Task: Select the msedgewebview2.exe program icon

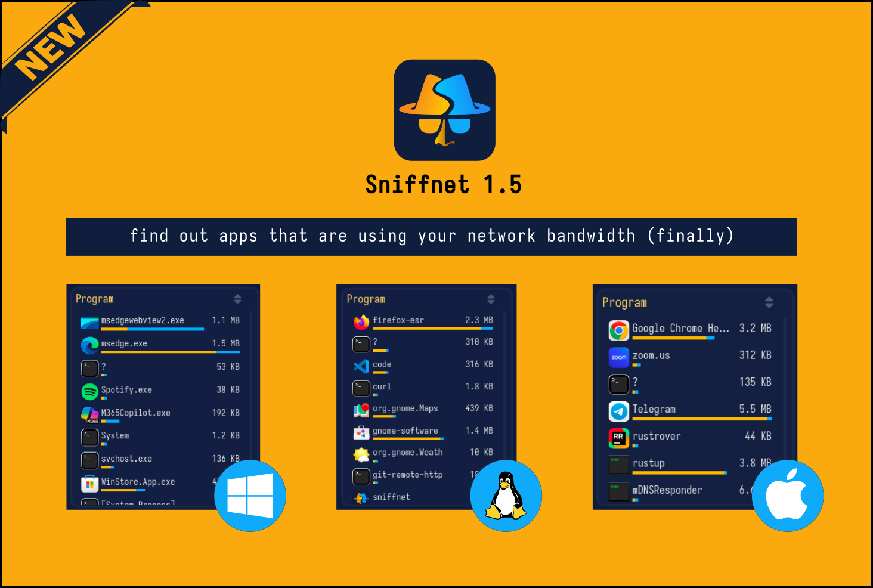Action: pos(89,323)
